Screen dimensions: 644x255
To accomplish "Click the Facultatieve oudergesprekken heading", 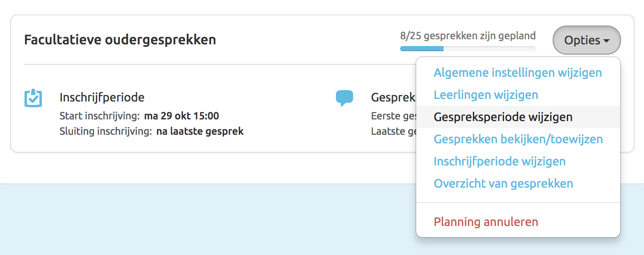I will pyautogui.click(x=120, y=40).
